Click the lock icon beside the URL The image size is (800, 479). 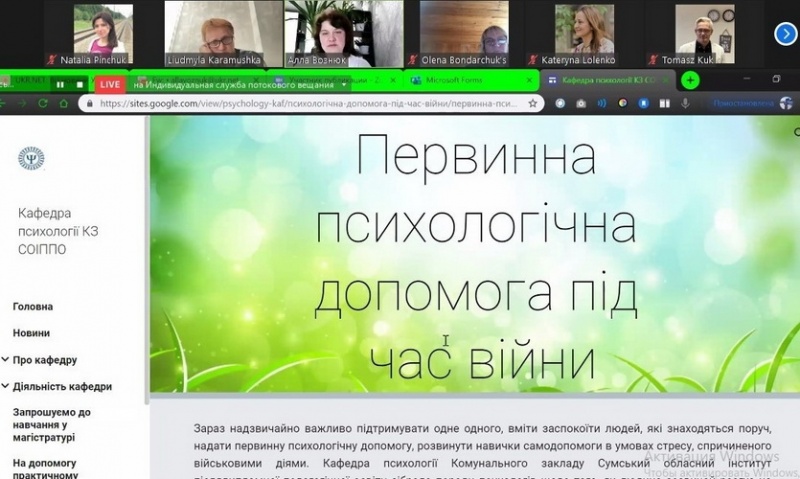pyautogui.click(x=89, y=103)
